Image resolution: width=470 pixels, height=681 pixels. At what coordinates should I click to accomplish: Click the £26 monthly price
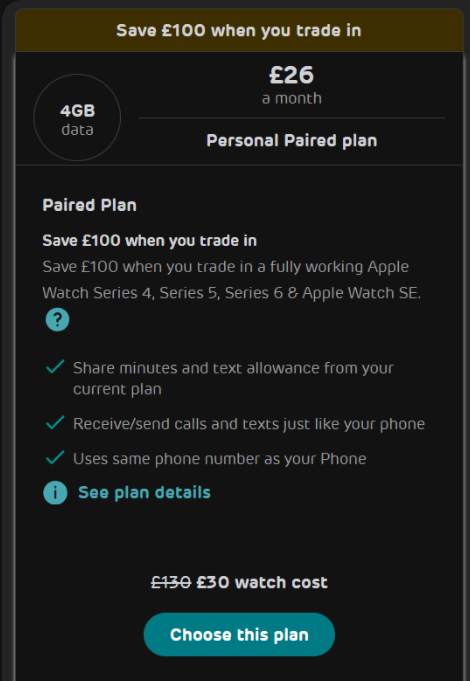point(291,75)
